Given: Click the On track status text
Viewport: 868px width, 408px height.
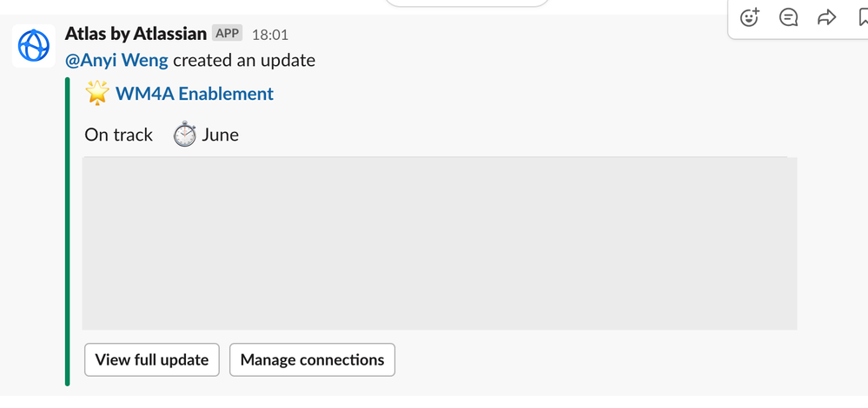Looking at the screenshot, I should coord(118,135).
